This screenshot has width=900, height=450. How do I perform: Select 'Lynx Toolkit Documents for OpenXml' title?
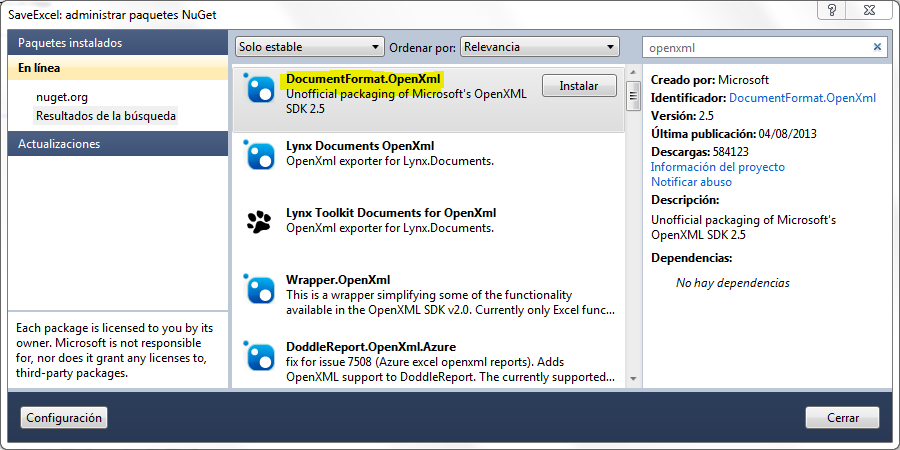click(391, 213)
